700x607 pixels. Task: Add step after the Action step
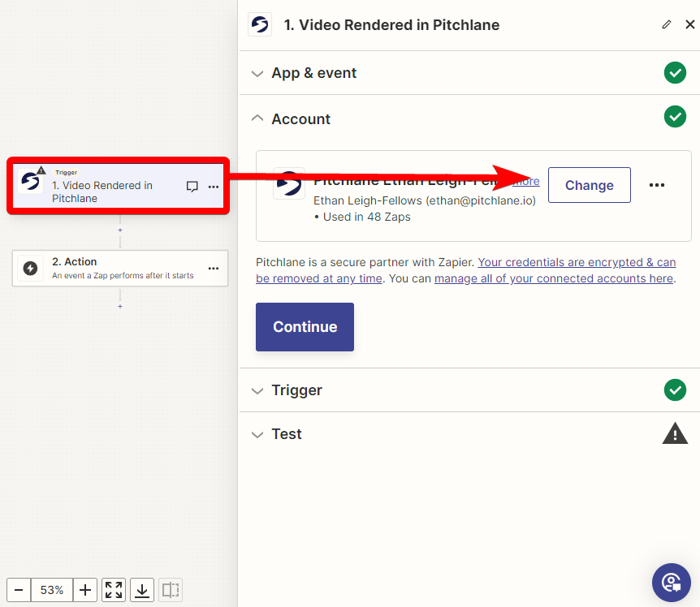pyautogui.click(x=119, y=307)
